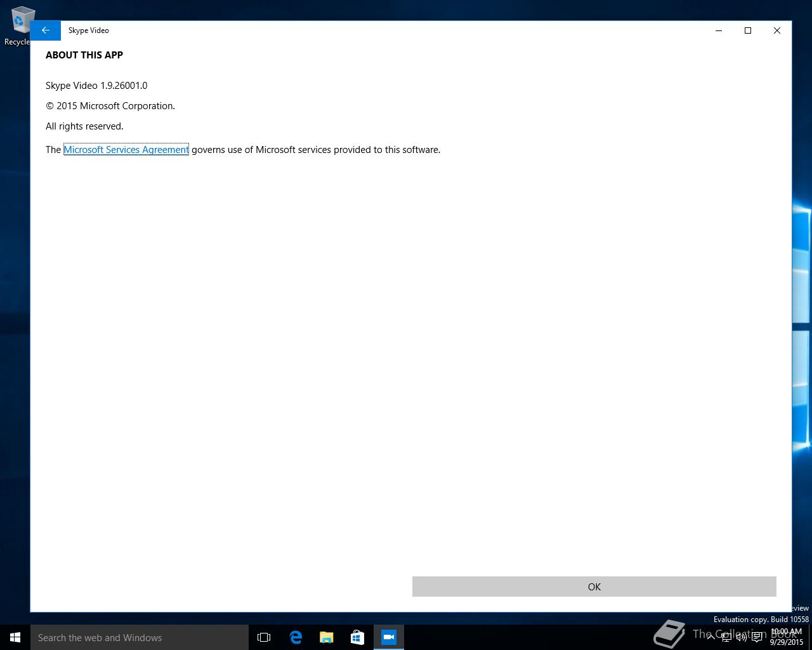Click the All rights reserved text
The width and height of the screenshot is (812, 650).
pos(84,126)
